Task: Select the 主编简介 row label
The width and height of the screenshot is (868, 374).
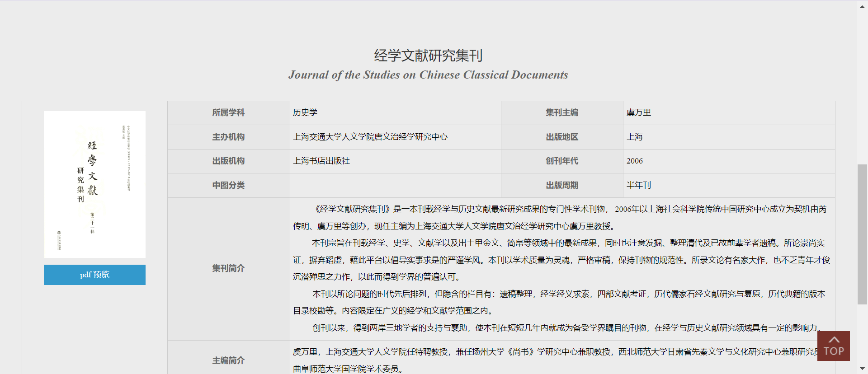Action: coord(228,360)
